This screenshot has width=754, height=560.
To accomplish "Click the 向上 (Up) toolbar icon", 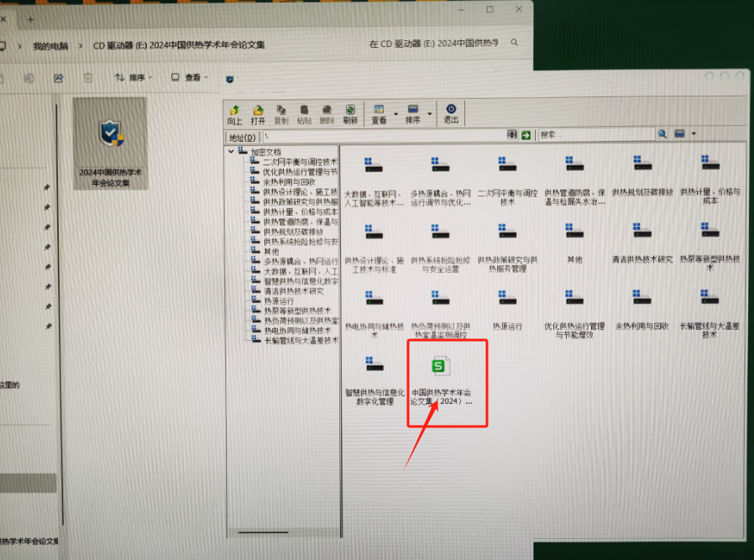I will click(x=234, y=113).
